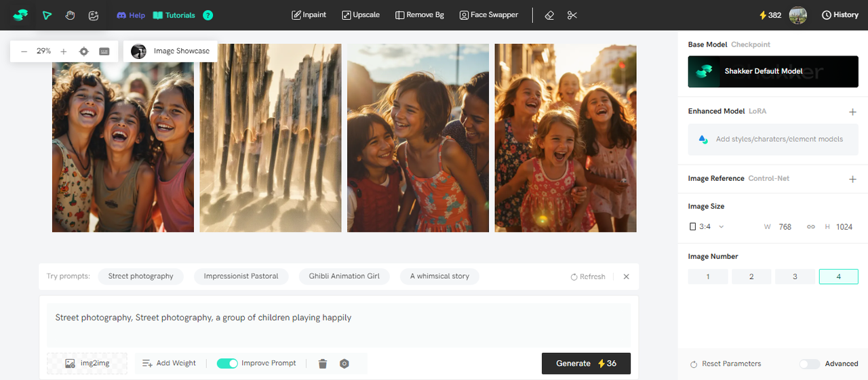Screen dimensions: 868x380
Task: Open the History panel
Action: pos(840,15)
